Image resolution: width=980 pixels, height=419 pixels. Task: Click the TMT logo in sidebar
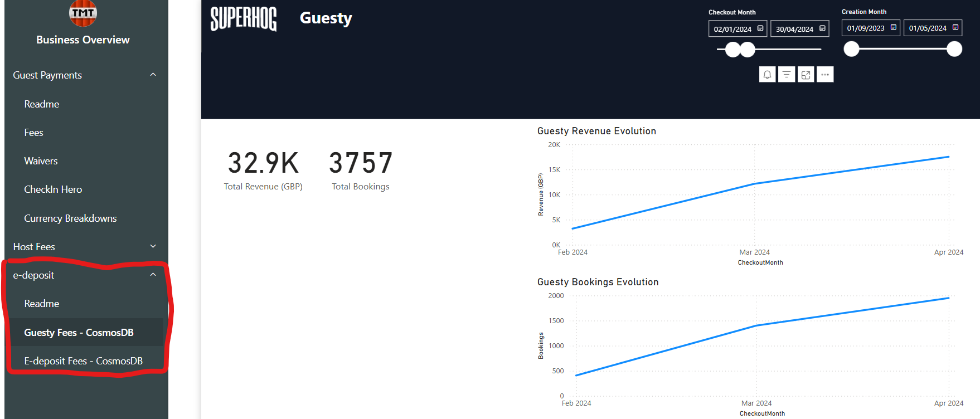coord(83,13)
